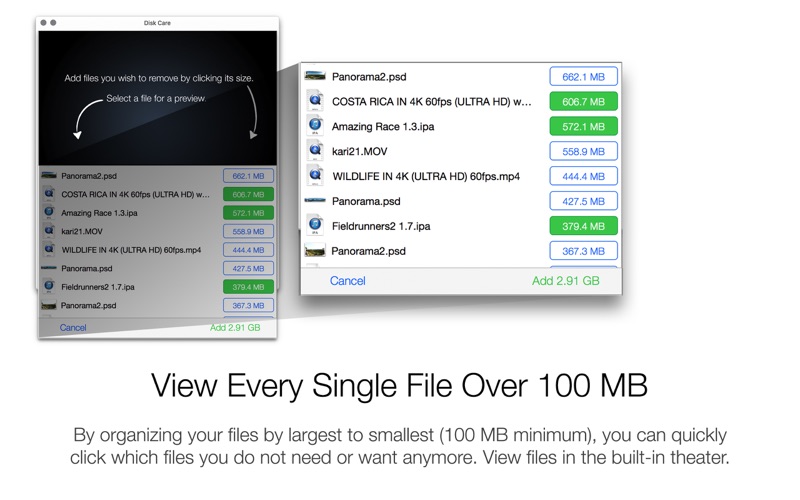Click the 662.1 MB Panorama2.psd thumbnail in enlarged callout
This screenshot has height=500, width=800.
coord(315,76)
